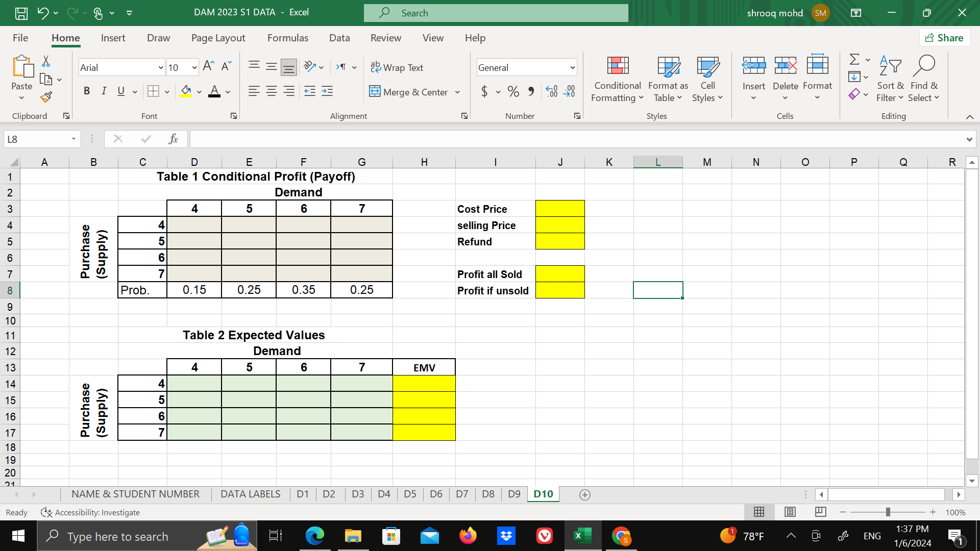Expand the Fill Color dropdown arrow
This screenshot has height=551, width=980.
coord(199,92)
